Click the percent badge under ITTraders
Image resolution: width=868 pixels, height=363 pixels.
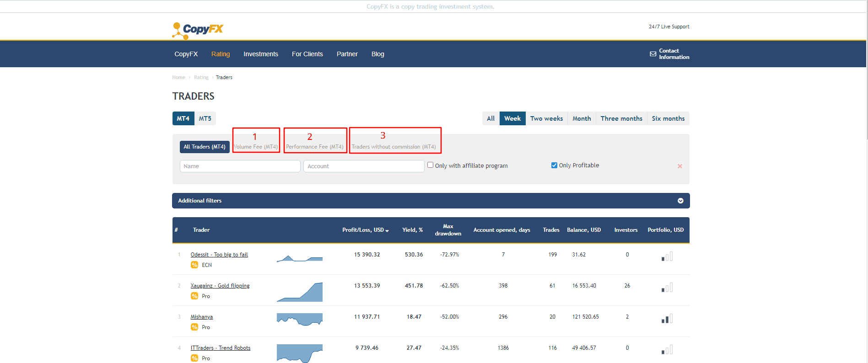coord(194,358)
